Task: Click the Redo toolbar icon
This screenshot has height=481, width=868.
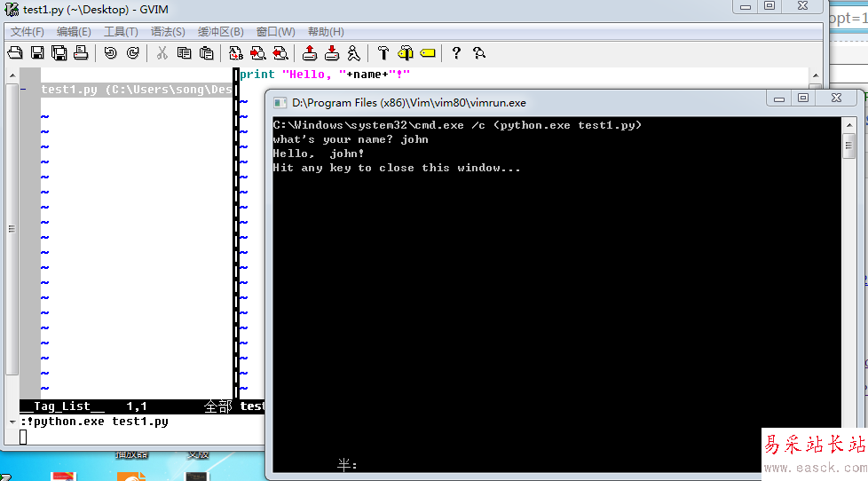Action: 133,53
